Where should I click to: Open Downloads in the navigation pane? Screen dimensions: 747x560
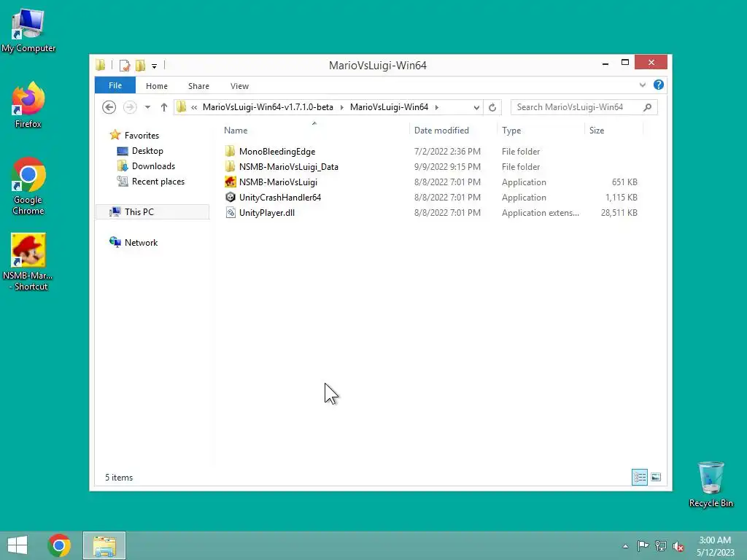point(153,166)
